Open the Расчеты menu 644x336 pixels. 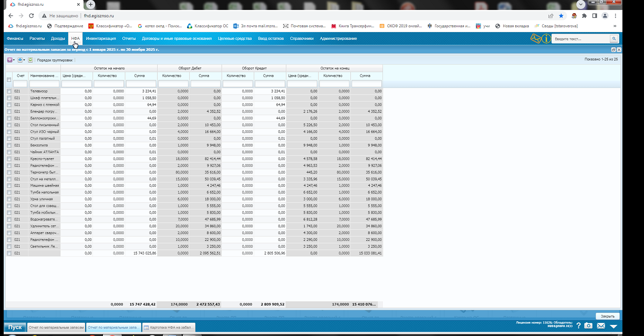[37, 38]
